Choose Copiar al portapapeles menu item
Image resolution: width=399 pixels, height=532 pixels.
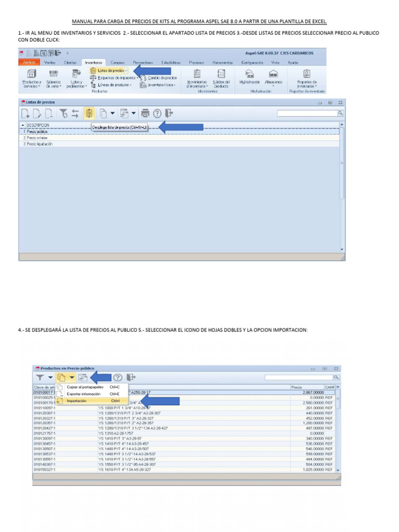click(92, 387)
